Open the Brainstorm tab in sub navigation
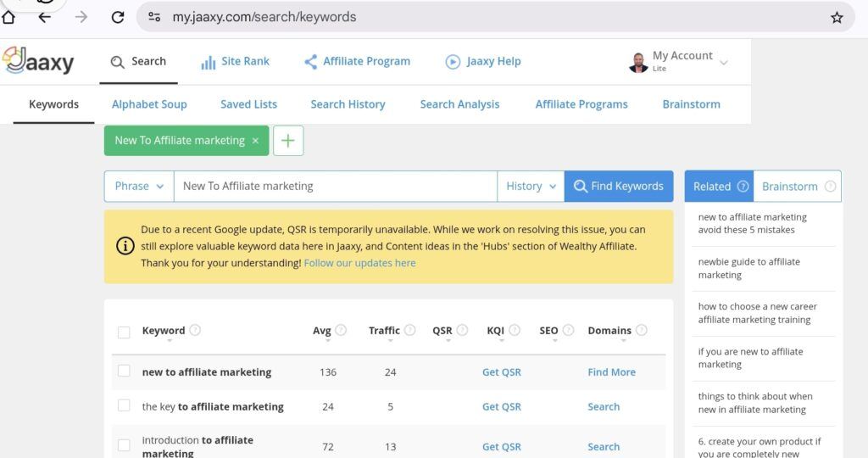 (x=692, y=104)
